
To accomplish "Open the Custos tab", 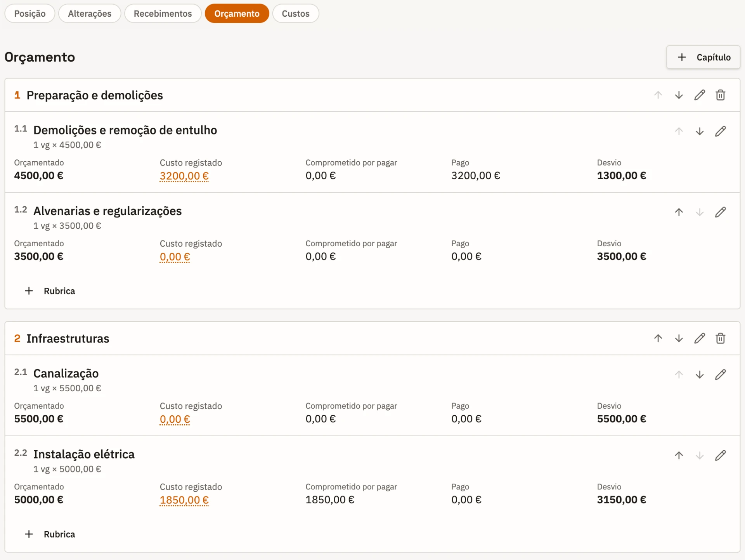I will 295,14.
